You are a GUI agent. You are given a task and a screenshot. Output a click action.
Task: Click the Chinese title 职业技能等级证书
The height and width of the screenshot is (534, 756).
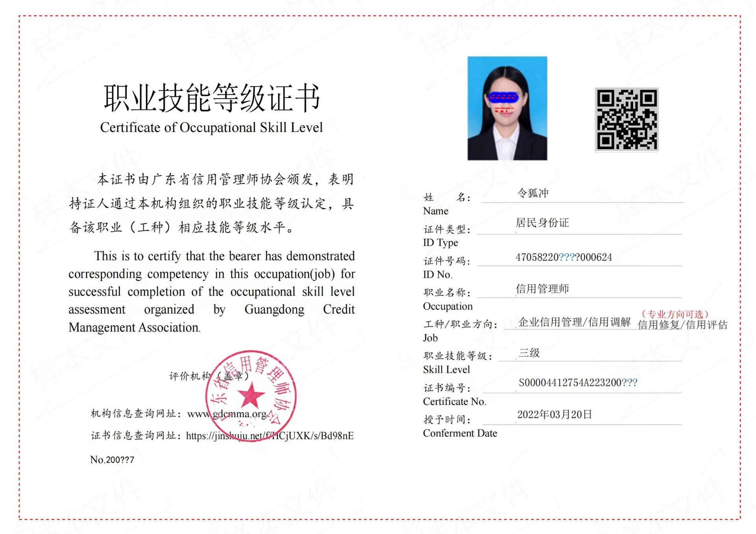tap(211, 98)
